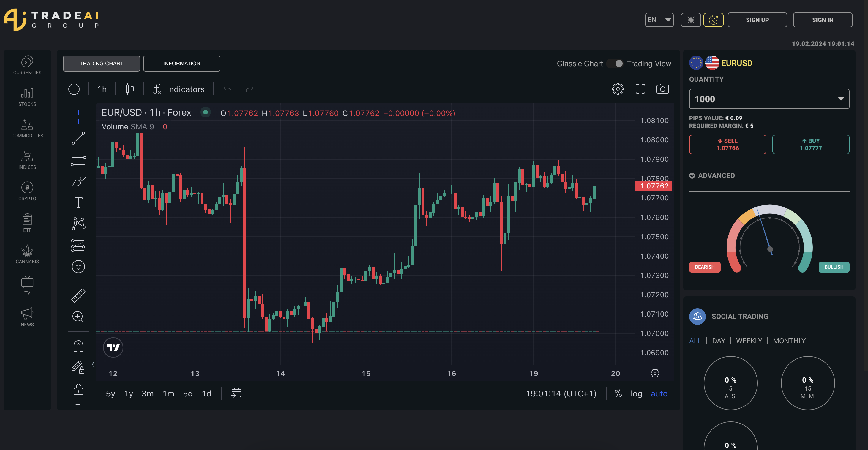Select the MONTHLY social trading filter
The height and width of the screenshot is (450, 868).
tap(789, 341)
